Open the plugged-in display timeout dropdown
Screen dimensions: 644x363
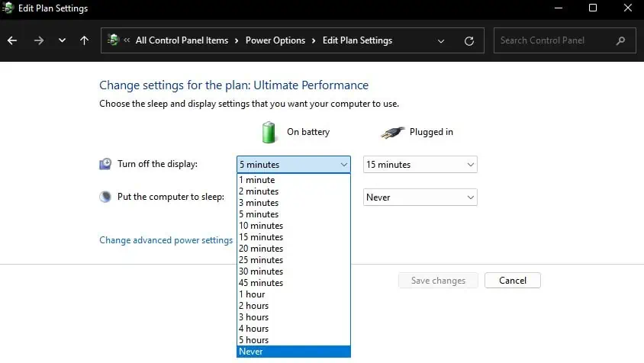pos(420,164)
